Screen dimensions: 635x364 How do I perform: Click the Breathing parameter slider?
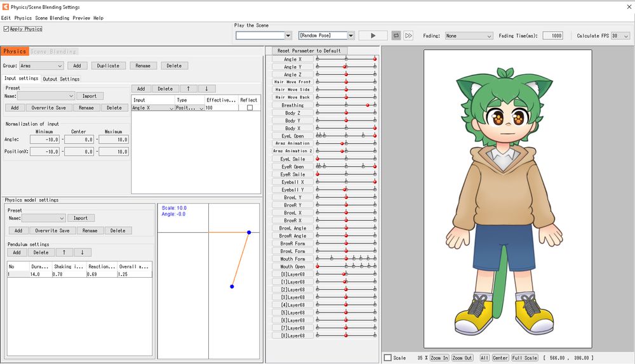(x=346, y=105)
